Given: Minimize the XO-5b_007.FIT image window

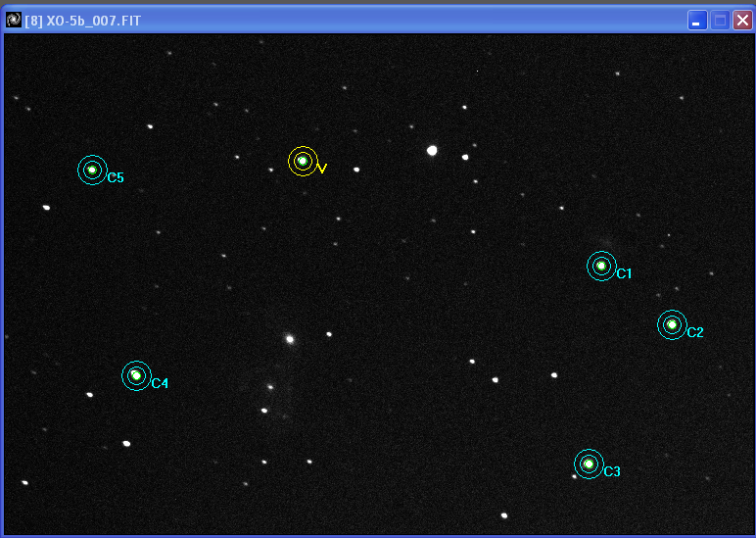Looking at the screenshot, I should pyautogui.click(x=696, y=21).
